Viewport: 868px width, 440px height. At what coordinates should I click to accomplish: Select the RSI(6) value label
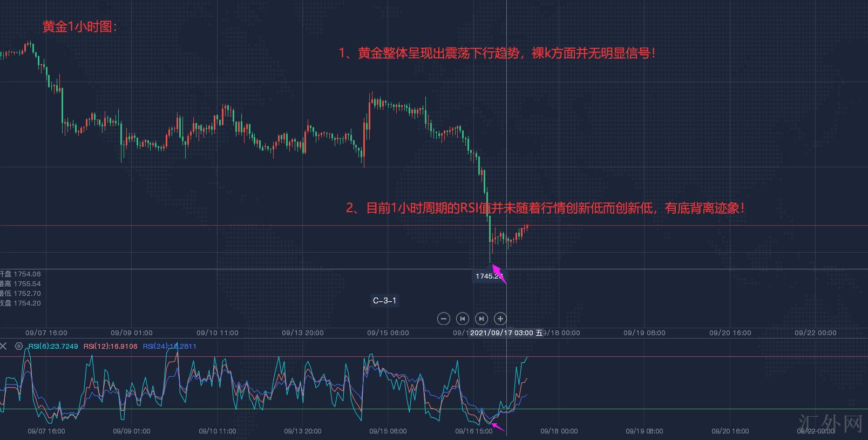pyautogui.click(x=53, y=346)
